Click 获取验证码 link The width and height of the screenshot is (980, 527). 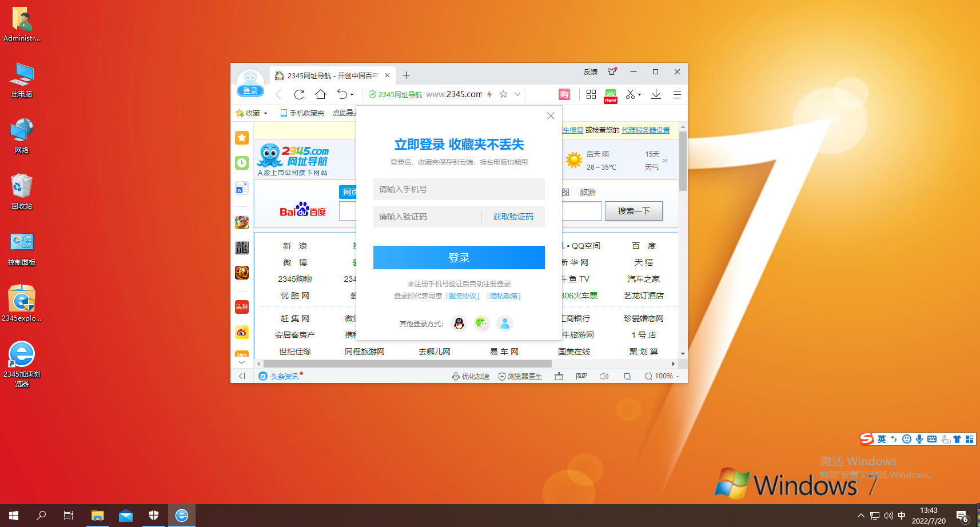click(513, 217)
